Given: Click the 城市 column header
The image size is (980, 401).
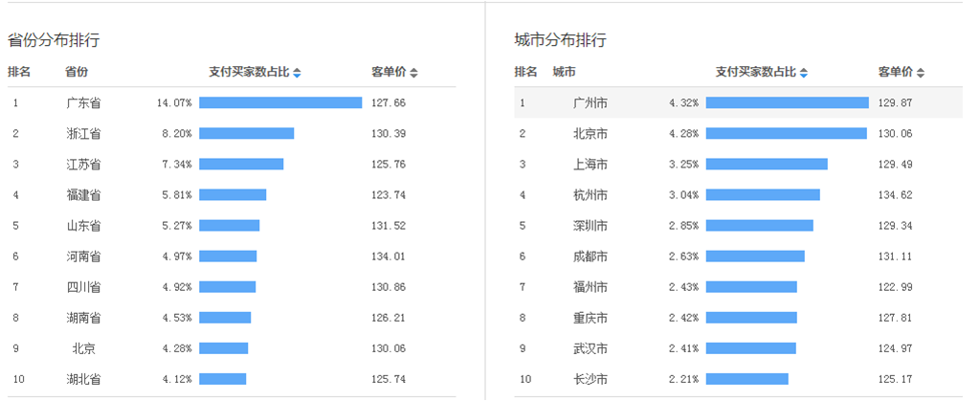Looking at the screenshot, I should tap(565, 72).
